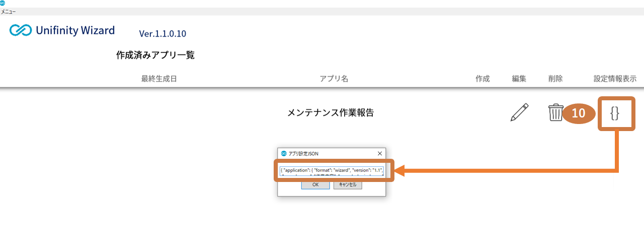Click the app icon in the title bar
The width and height of the screenshot is (644, 246).
3,3
